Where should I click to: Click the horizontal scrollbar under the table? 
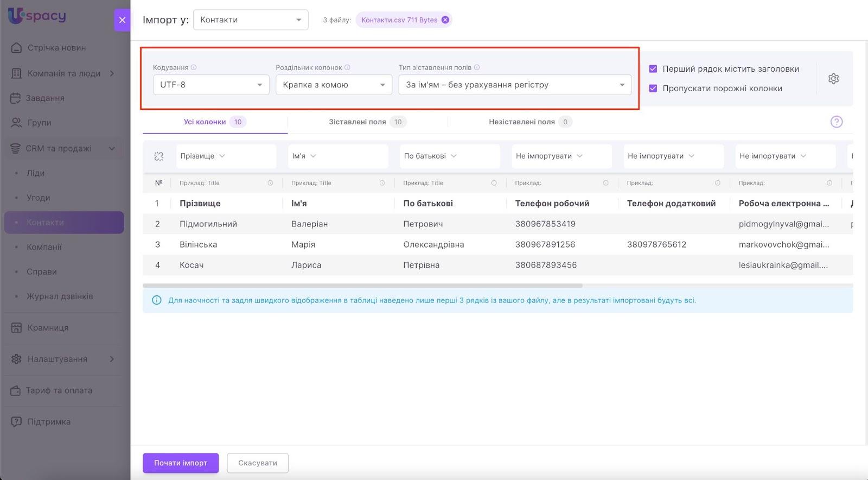pos(362,286)
